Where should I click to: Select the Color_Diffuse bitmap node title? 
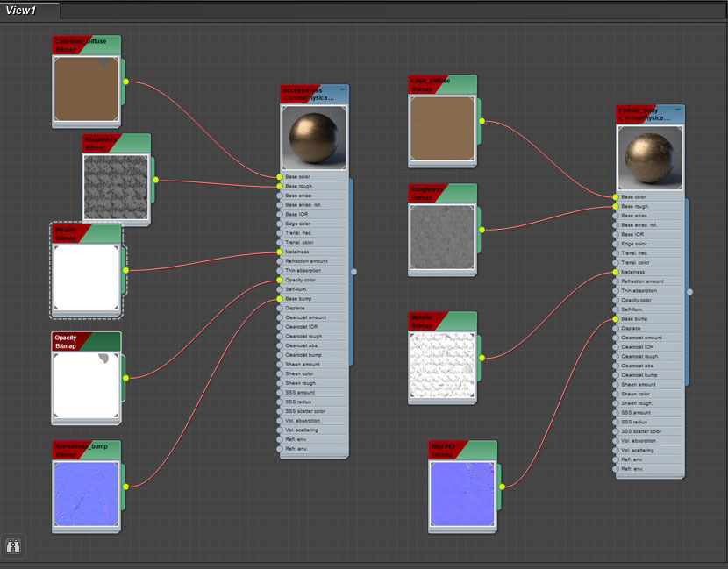click(442, 84)
